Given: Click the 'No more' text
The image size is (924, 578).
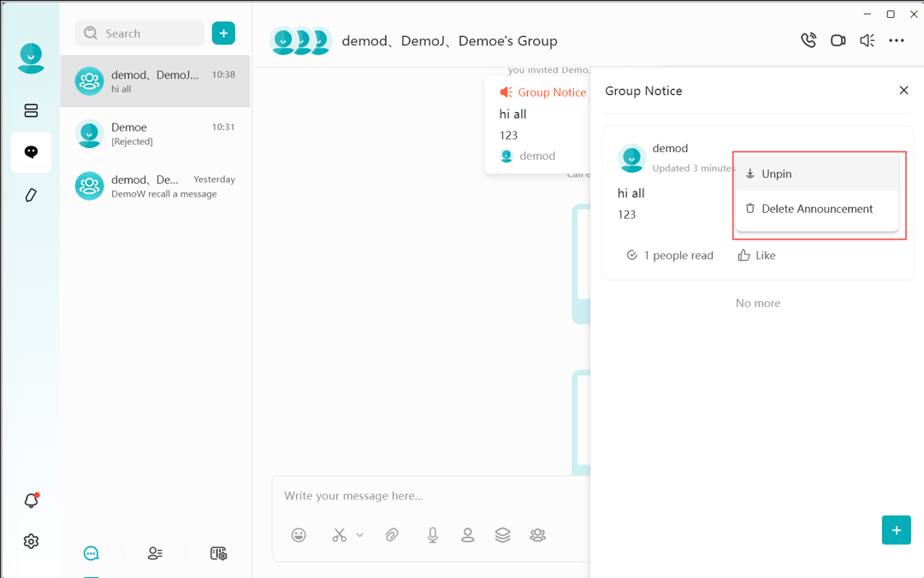Looking at the screenshot, I should [x=758, y=303].
